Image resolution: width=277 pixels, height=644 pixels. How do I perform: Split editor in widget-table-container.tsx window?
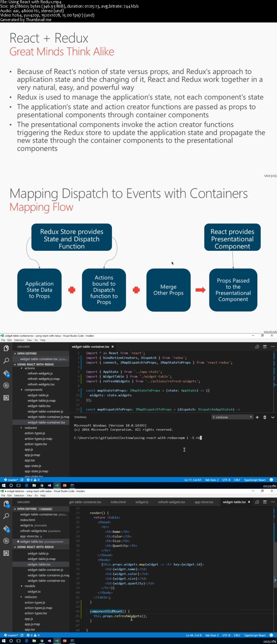[x=265, y=346]
